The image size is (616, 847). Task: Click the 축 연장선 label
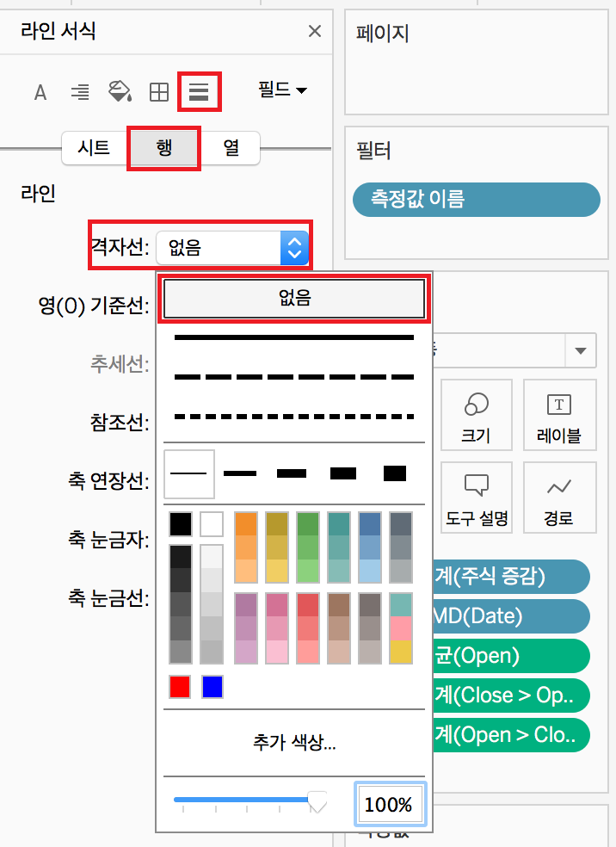[x=108, y=480]
